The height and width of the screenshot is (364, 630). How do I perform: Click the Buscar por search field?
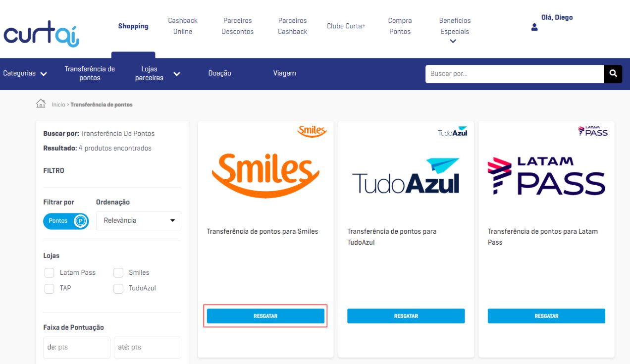(x=515, y=74)
